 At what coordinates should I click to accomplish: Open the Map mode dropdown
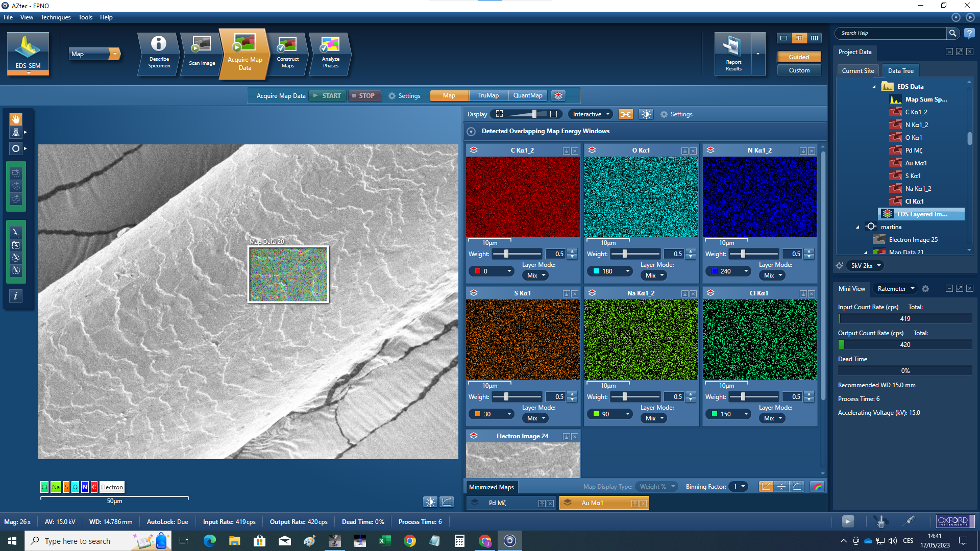tap(94, 54)
